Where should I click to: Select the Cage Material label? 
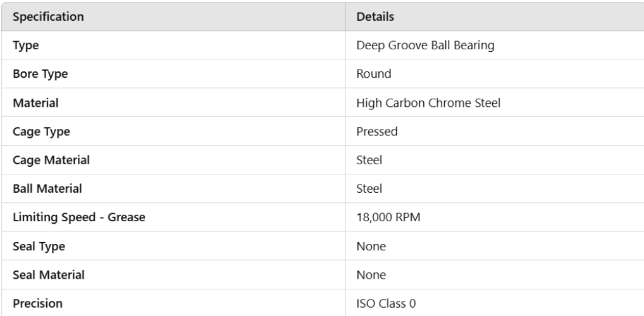(x=52, y=161)
